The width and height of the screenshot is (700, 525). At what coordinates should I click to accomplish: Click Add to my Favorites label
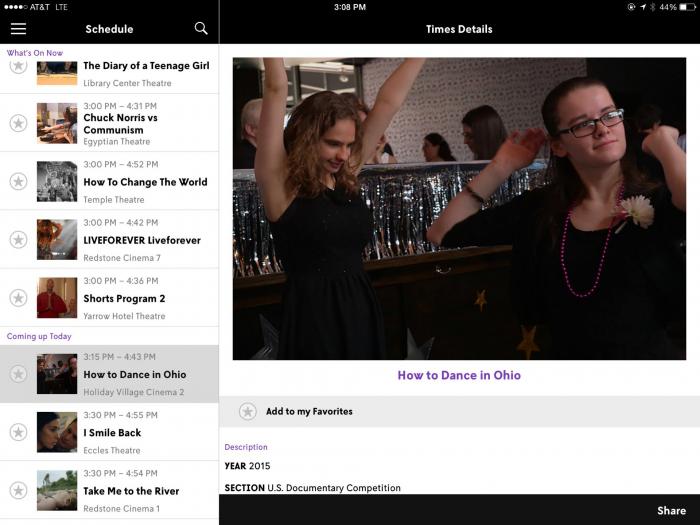click(x=309, y=411)
